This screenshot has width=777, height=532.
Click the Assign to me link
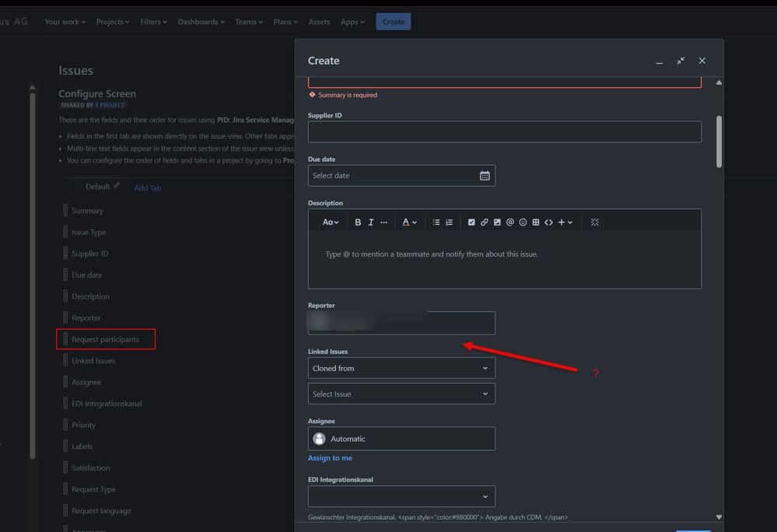pos(330,457)
